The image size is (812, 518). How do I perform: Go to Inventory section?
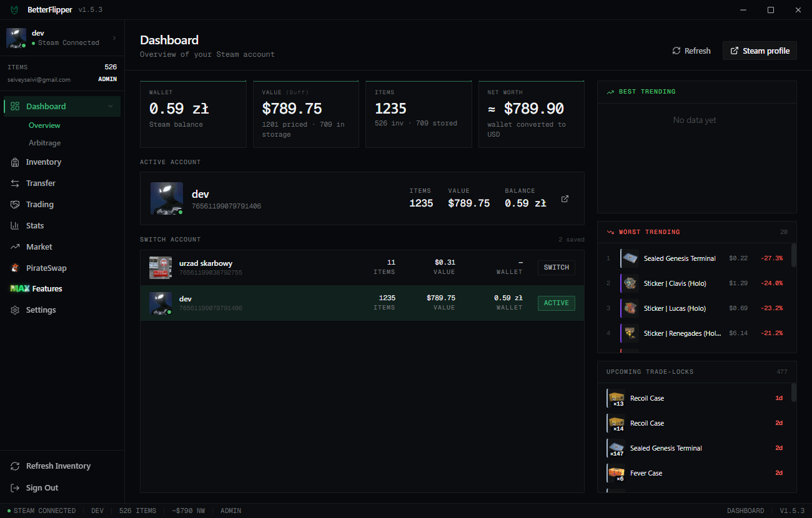pyautogui.click(x=62, y=162)
